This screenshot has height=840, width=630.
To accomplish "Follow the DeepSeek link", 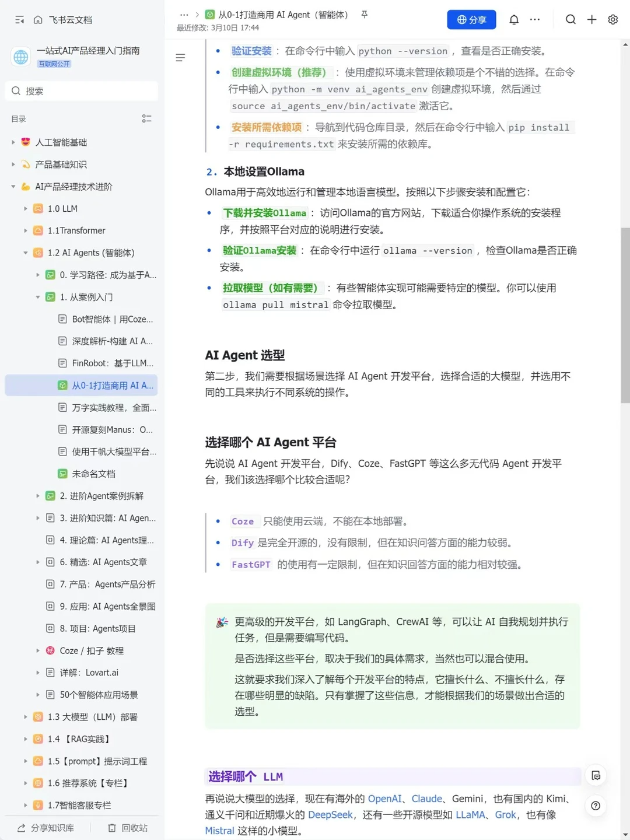I will [x=330, y=815].
